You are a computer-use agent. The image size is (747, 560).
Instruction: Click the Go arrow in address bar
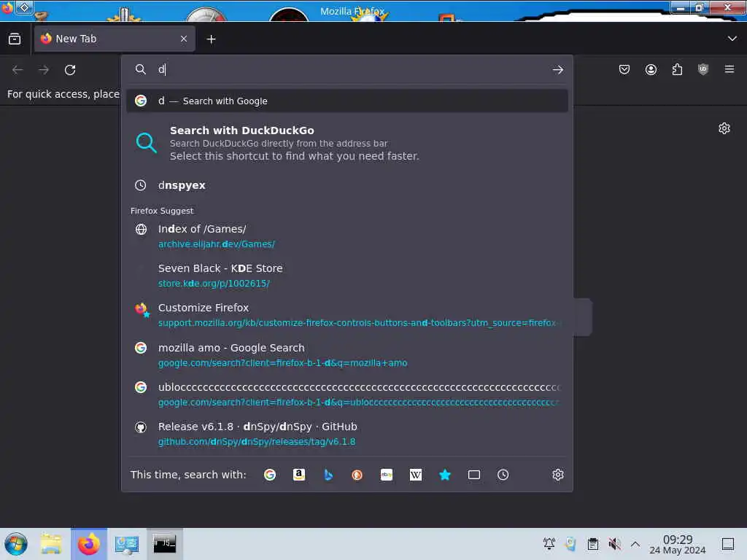pos(558,70)
